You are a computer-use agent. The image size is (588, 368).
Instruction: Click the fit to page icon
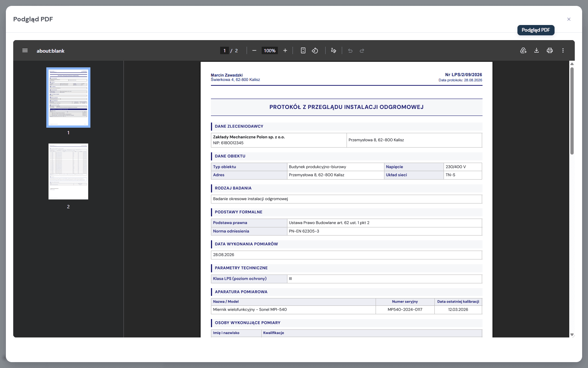tap(303, 50)
